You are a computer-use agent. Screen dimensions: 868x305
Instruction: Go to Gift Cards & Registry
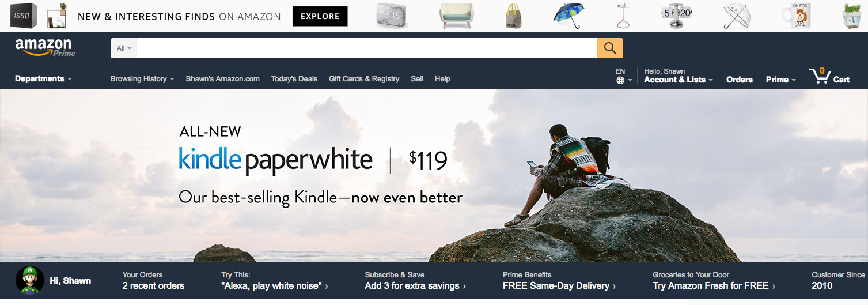tap(364, 79)
